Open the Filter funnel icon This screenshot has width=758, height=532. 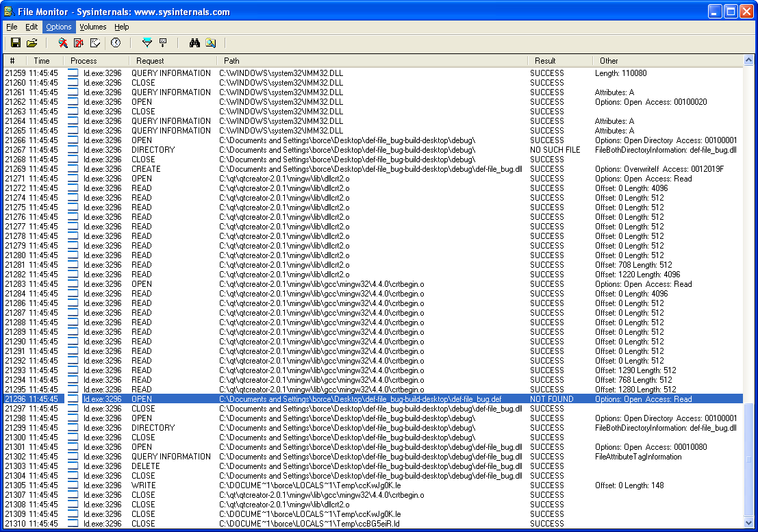point(147,43)
